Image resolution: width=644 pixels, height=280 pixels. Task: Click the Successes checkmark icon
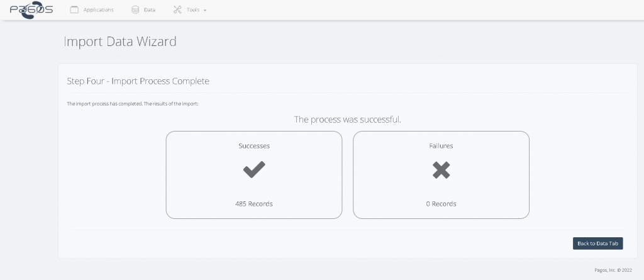[254, 170]
